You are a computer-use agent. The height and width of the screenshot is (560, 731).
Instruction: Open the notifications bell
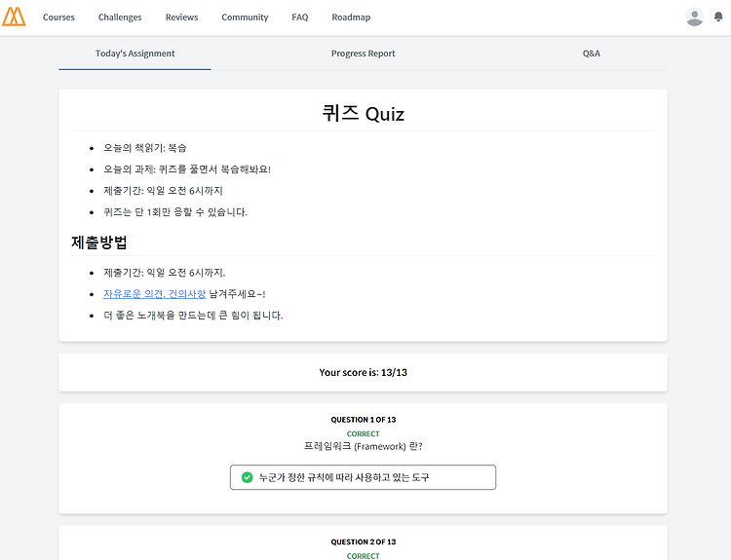click(718, 17)
